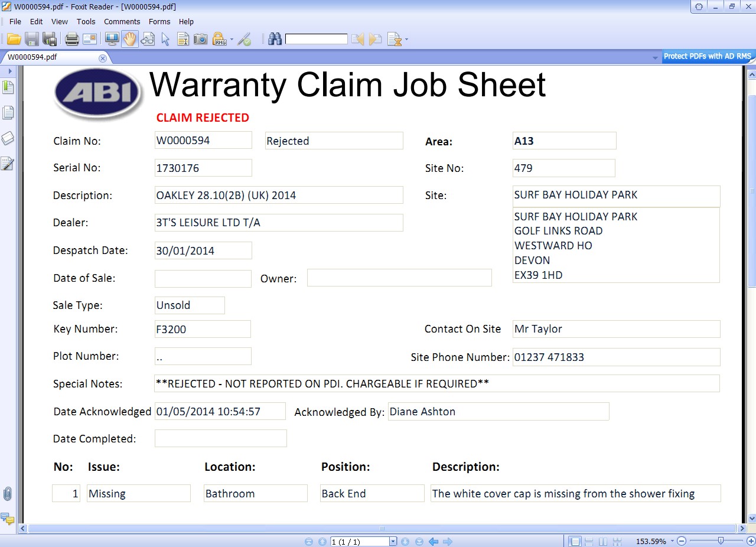Click the RMS padlock icon
Screen dimensions: 756x547
pos(220,40)
